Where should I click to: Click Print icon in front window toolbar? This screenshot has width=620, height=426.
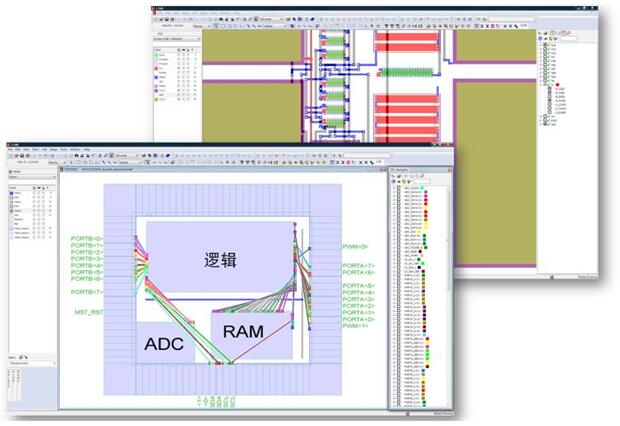point(28,155)
